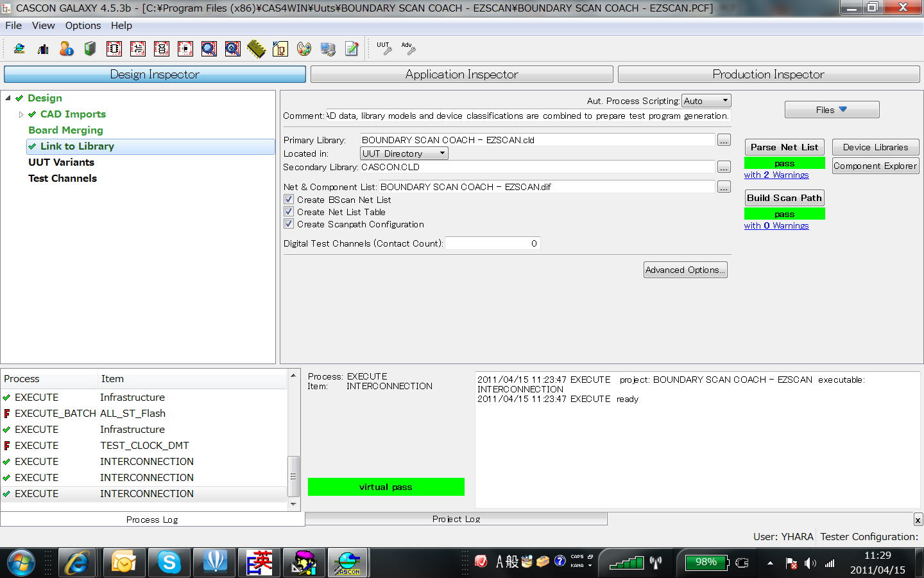Select Test Channels in design tree
Screen dimensions: 924x578
62,179
